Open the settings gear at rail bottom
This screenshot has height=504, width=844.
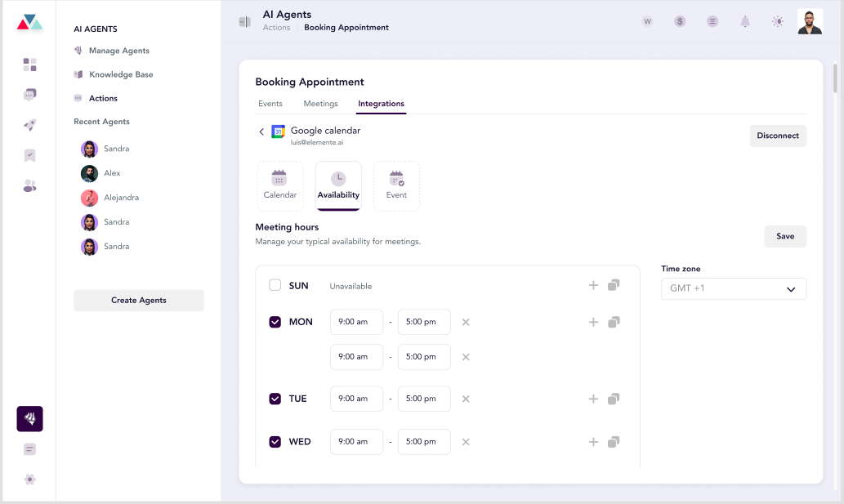[x=29, y=479]
